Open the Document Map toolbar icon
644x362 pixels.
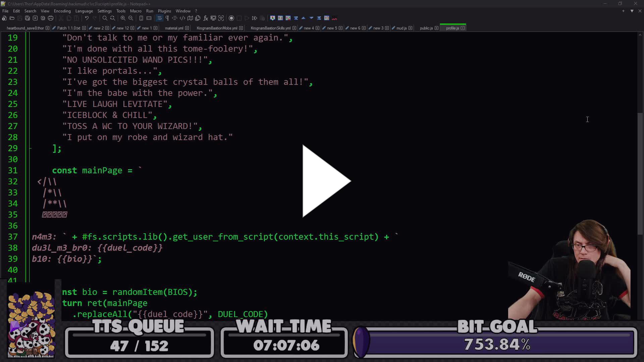(190, 18)
